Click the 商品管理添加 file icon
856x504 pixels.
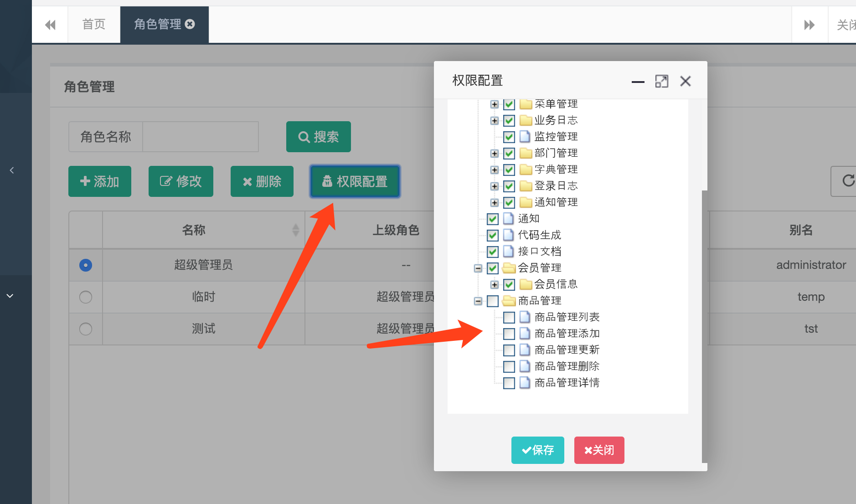(x=525, y=333)
